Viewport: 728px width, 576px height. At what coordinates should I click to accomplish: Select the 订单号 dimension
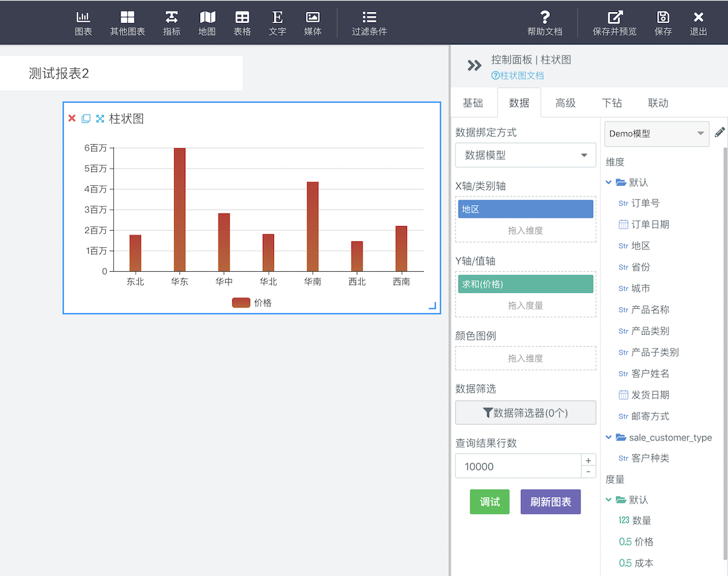click(645, 203)
